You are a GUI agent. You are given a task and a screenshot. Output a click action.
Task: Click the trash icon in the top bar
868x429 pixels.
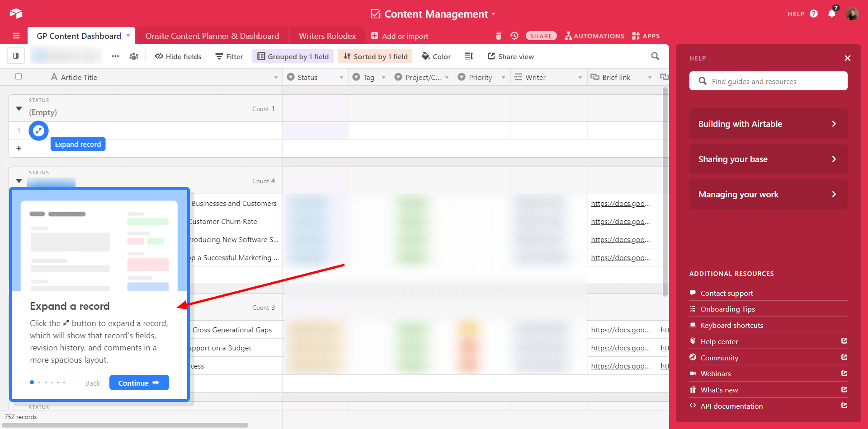(498, 36)
